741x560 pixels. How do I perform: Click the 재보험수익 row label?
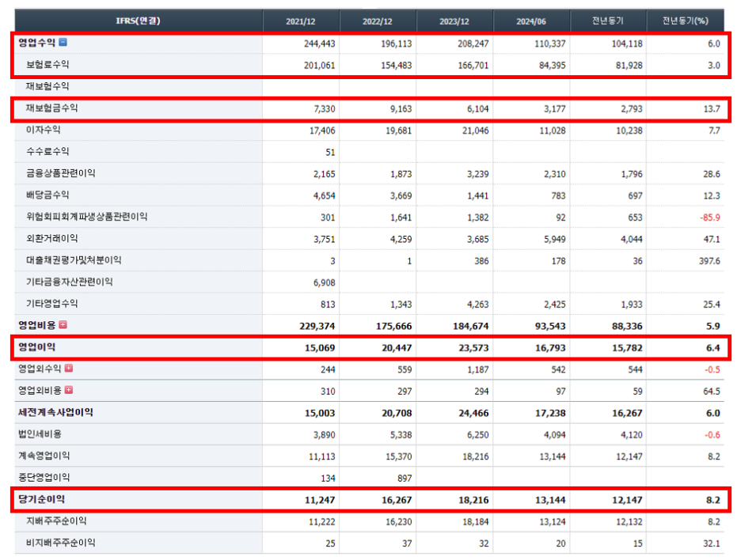tap(47, 86)
